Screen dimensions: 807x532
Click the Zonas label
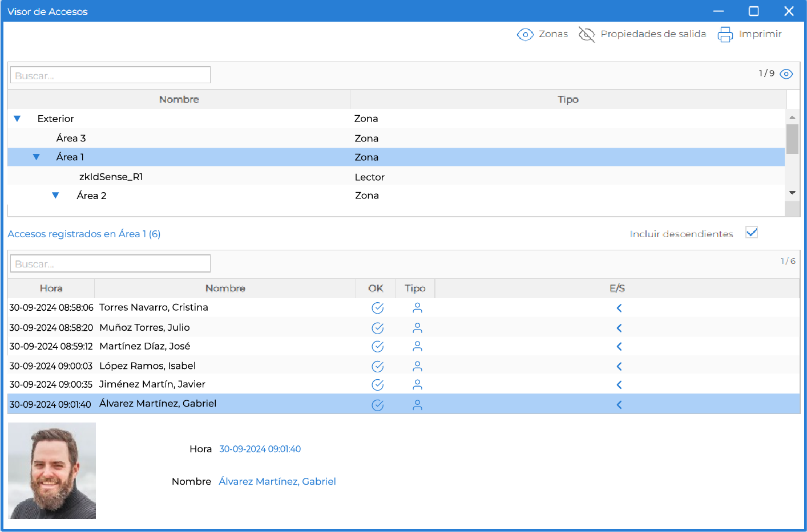point(554,34)
